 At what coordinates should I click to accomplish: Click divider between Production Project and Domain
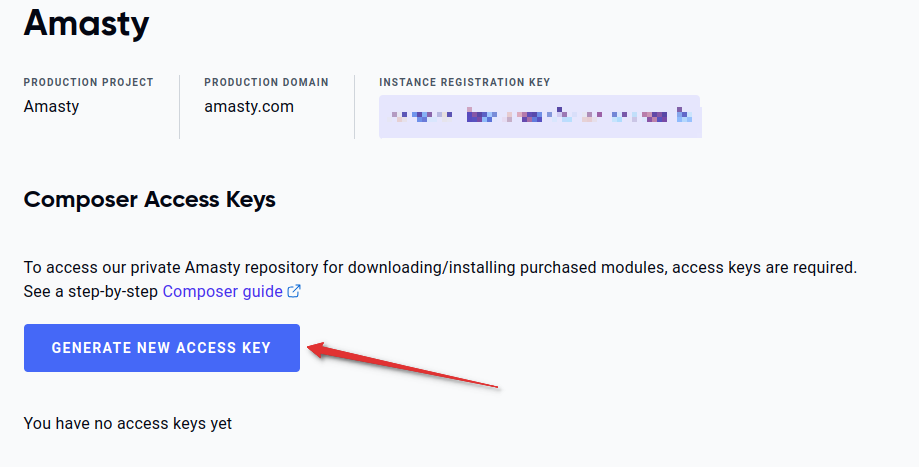pyautogui.click(x=179, y=107)
